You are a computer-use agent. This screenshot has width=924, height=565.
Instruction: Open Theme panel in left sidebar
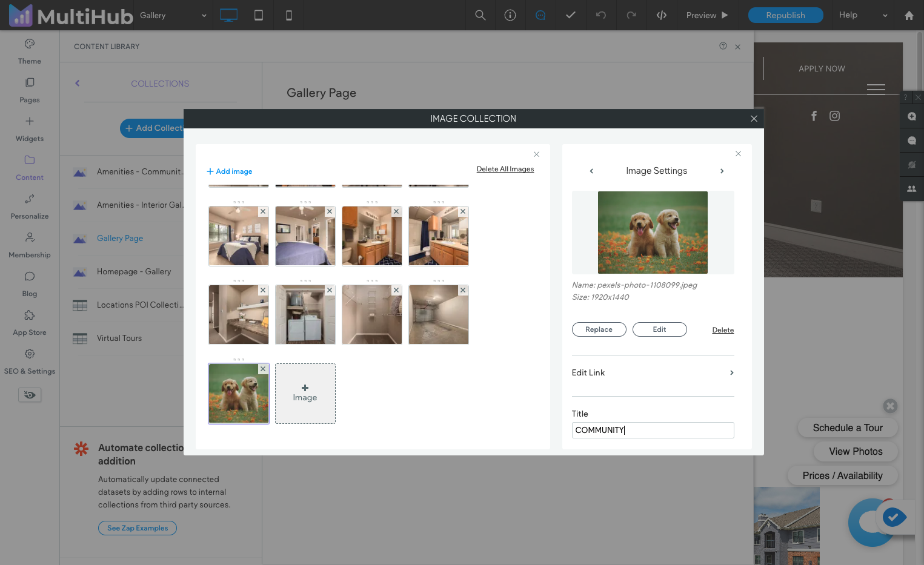point(30,51)
